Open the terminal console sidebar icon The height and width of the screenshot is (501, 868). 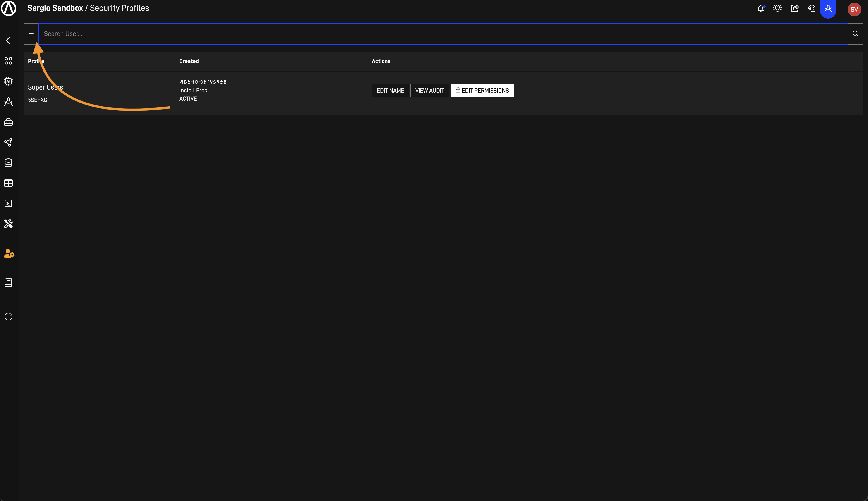(x=8, y=203)
